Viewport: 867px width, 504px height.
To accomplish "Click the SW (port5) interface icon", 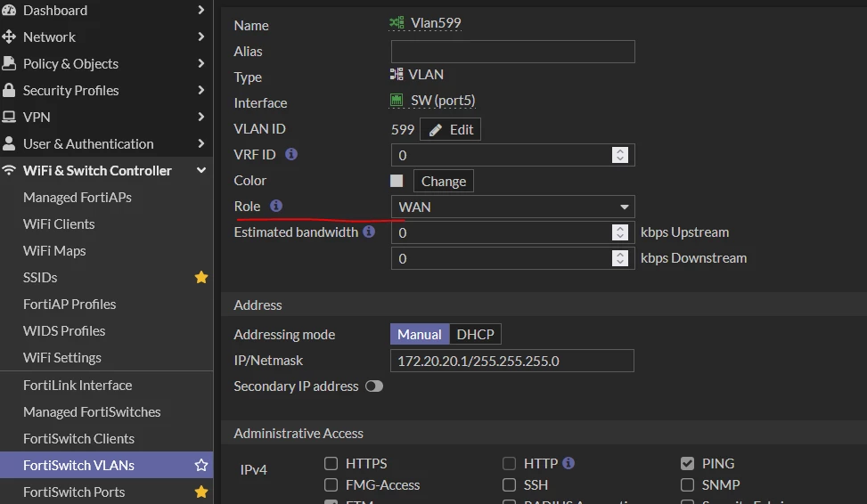I will 397,100.
